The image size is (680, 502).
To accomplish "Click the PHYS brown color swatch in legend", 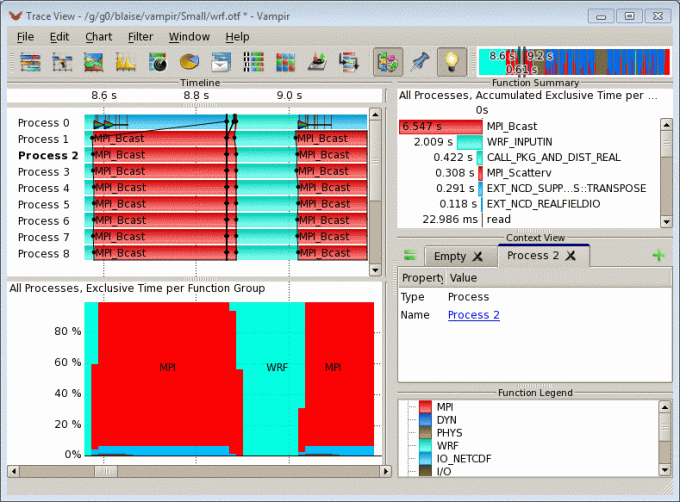I will click(x=425, y=433).
